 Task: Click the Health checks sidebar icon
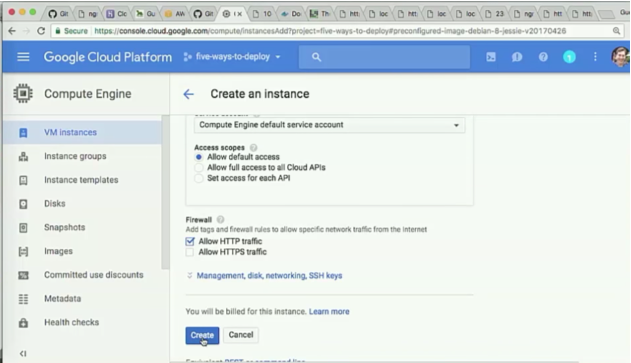click(x=23, y=322)
